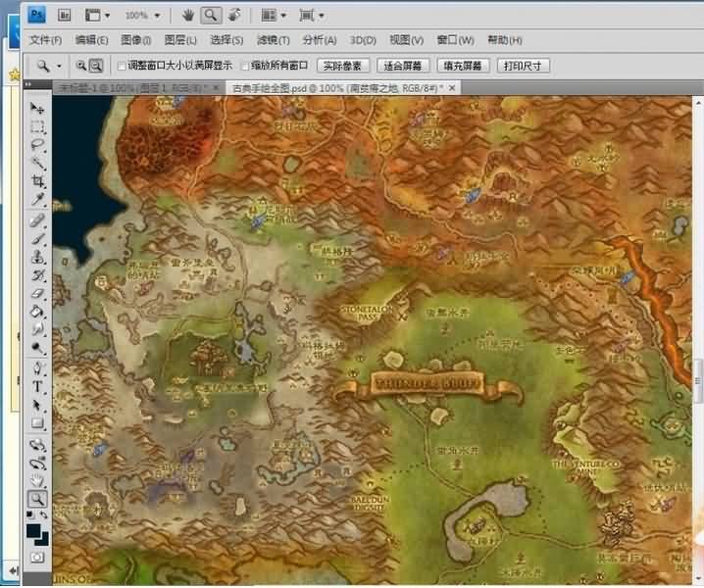Click the 实际像素 button

click(342, 66)
